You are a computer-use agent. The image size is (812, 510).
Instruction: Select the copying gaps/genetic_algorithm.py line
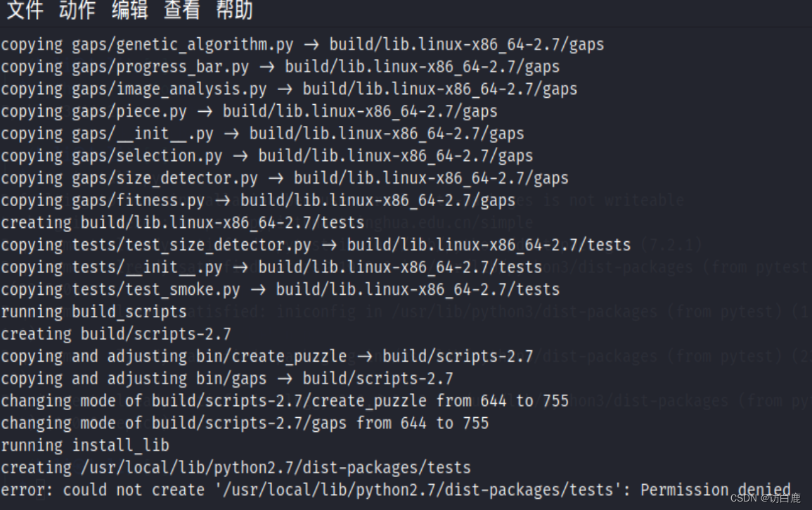(x=302, y=44)
